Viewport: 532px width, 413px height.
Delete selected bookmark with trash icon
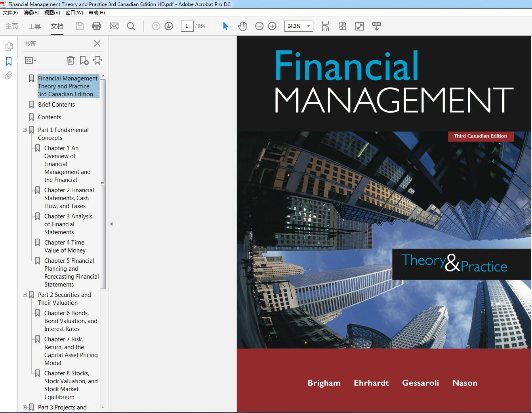click(71, 60)
